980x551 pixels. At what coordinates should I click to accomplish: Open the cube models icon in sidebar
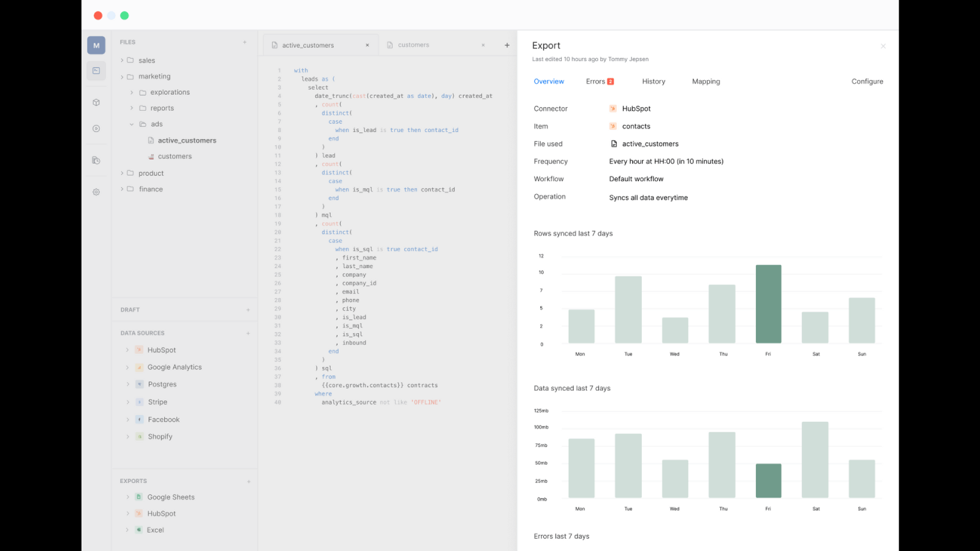(x=96, y=103)
